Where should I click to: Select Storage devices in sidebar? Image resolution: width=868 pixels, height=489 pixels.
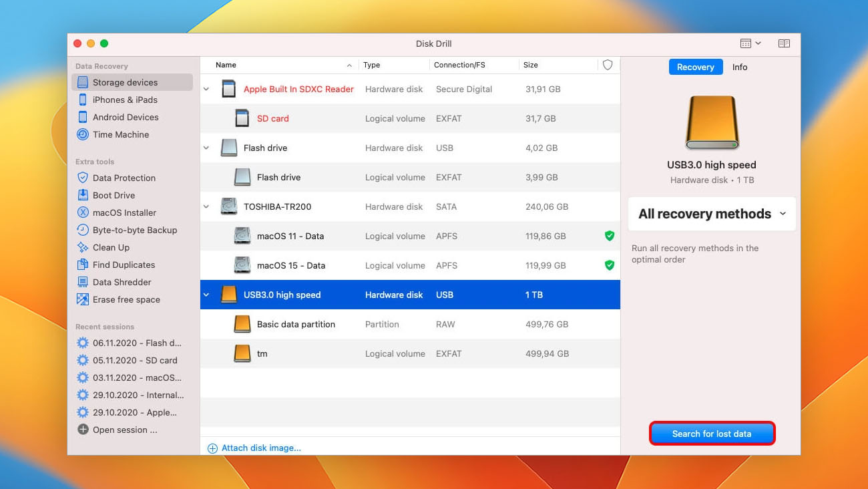pyautogui.click(x=132, y=82)
